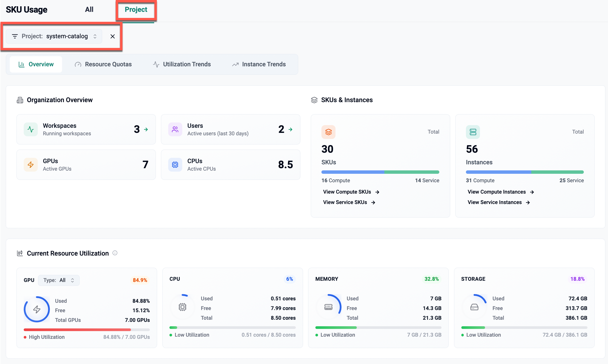Click the red GPU utilization progress bar

coord(77,330)
